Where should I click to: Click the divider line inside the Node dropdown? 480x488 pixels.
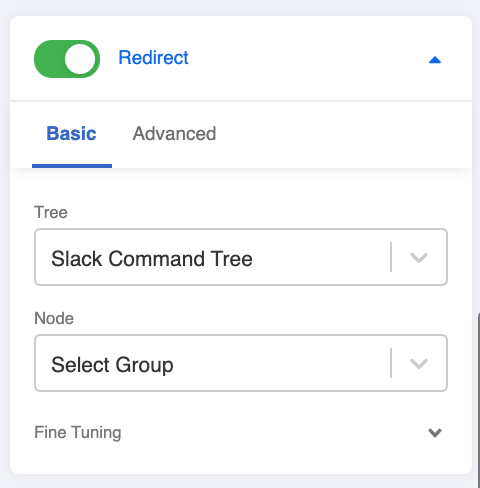coord(391,363)
